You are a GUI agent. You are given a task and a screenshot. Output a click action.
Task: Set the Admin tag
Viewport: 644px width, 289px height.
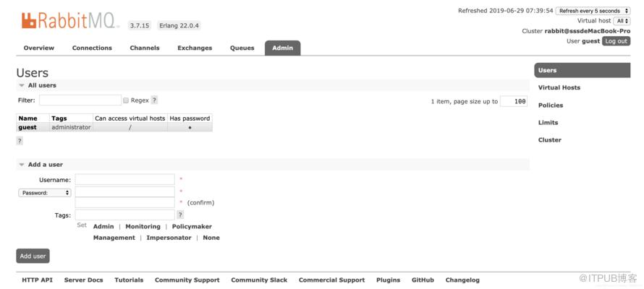pyautogui.click(x=103, y=226)
